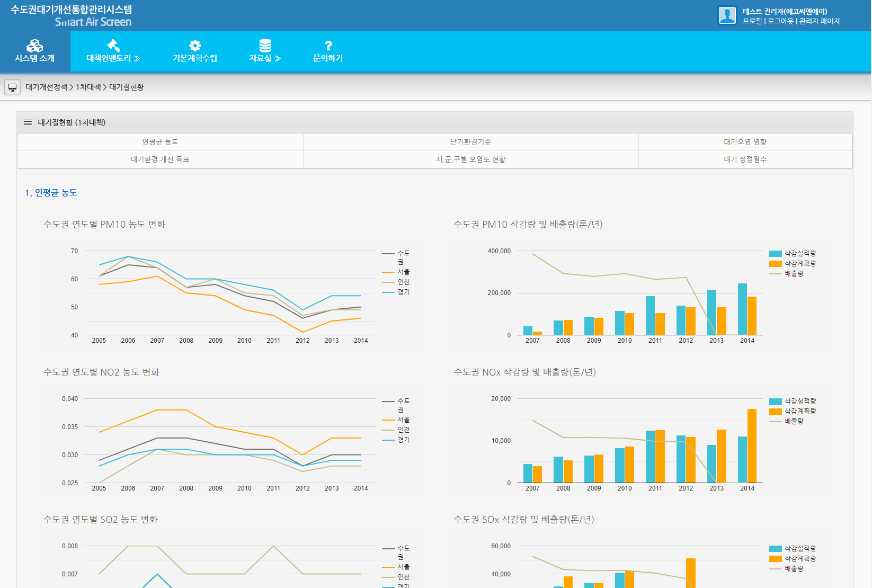Image resolution: width=872 pixels, height=588 pixels.
Task: Go to 관리자 페이지
Action: [x=820, y=21]
